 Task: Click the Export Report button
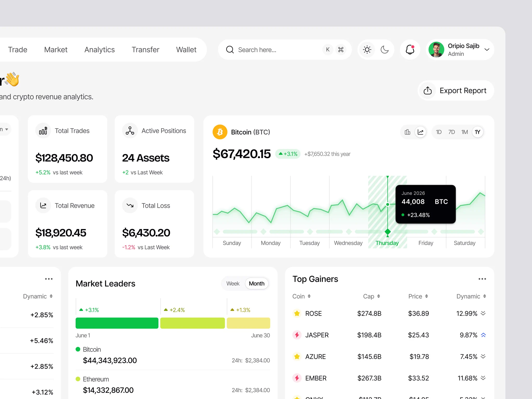pyautogui.click(x=456, y=90)
